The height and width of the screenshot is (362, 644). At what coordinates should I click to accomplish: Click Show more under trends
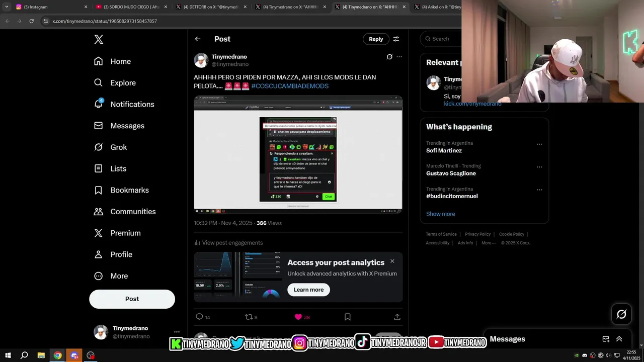[440, 214]
